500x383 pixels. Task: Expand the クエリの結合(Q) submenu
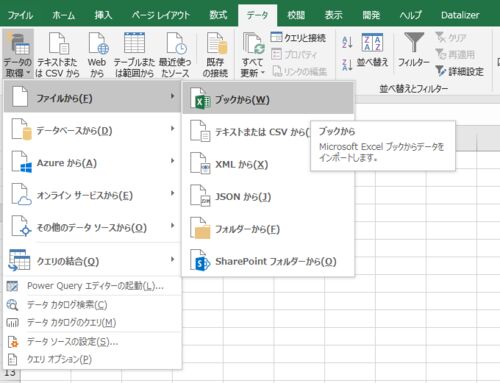point(92,261)
